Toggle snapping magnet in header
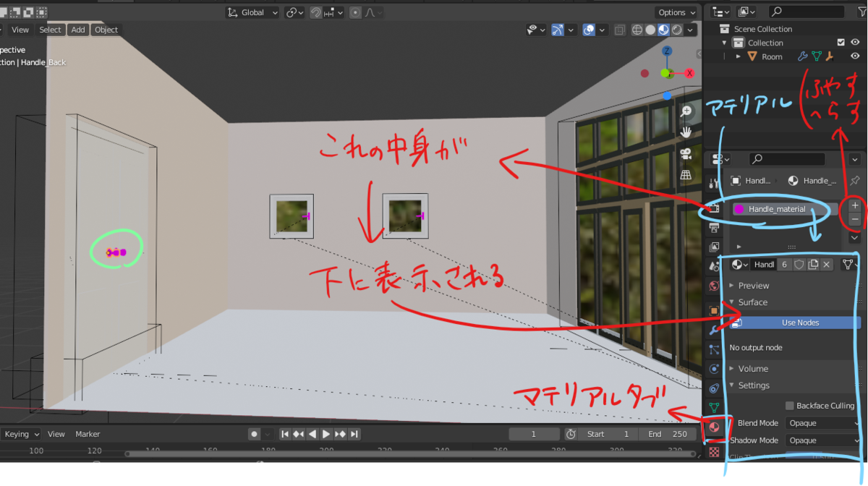Image resolution: width=868 pixels, height=486 pixels. 316,12
